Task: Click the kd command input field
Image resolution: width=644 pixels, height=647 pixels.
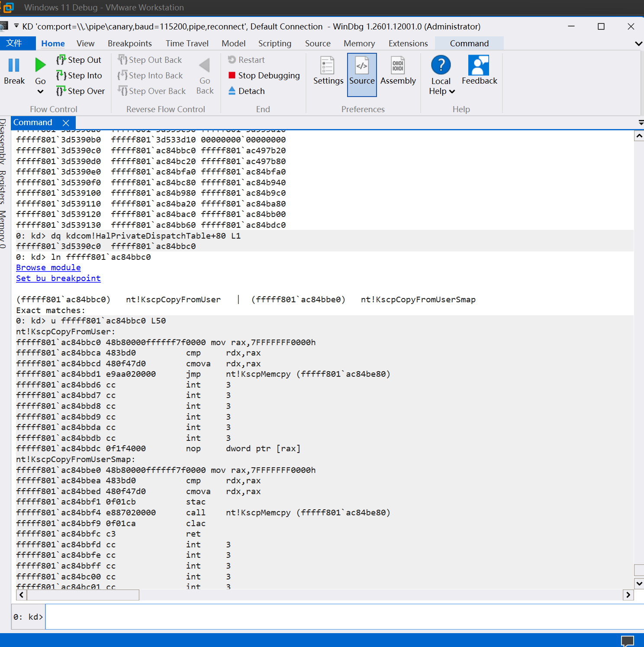Action: [344, 617]
